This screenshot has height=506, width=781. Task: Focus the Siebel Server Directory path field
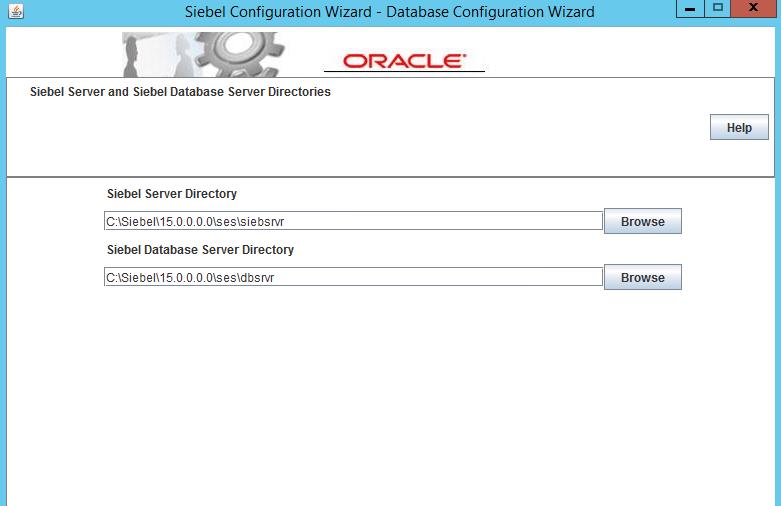(x=353, y=221)
